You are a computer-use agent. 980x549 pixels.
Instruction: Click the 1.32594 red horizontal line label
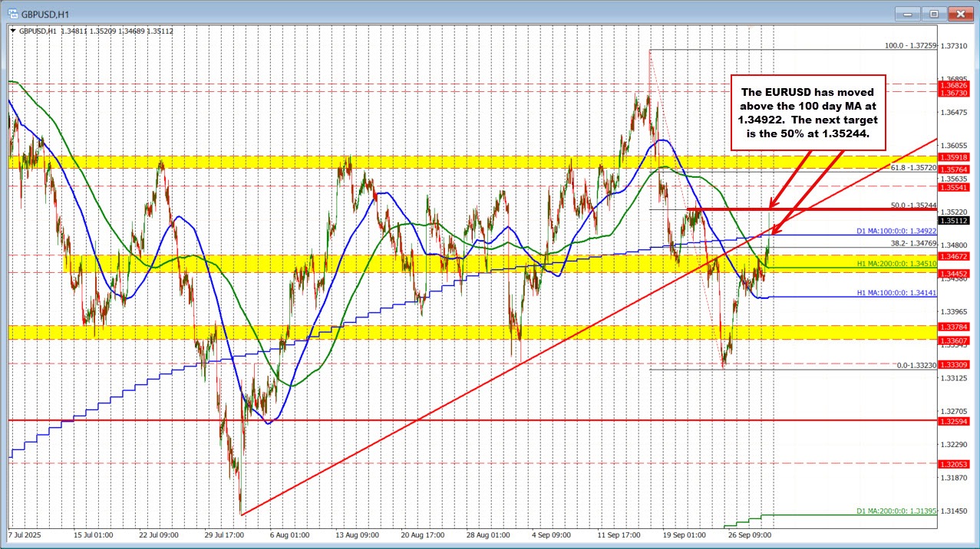955,421
